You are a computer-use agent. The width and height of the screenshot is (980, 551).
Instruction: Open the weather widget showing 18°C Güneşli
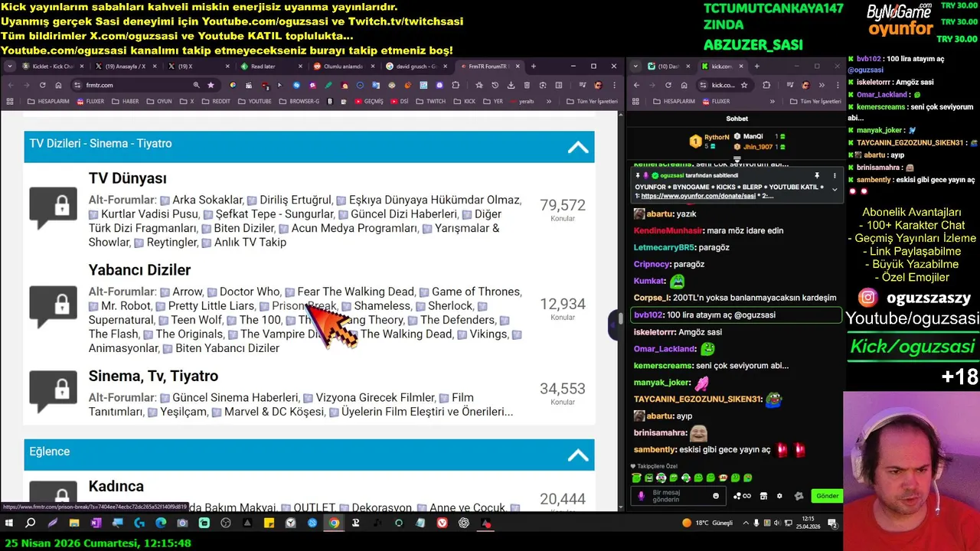point(707,523)
